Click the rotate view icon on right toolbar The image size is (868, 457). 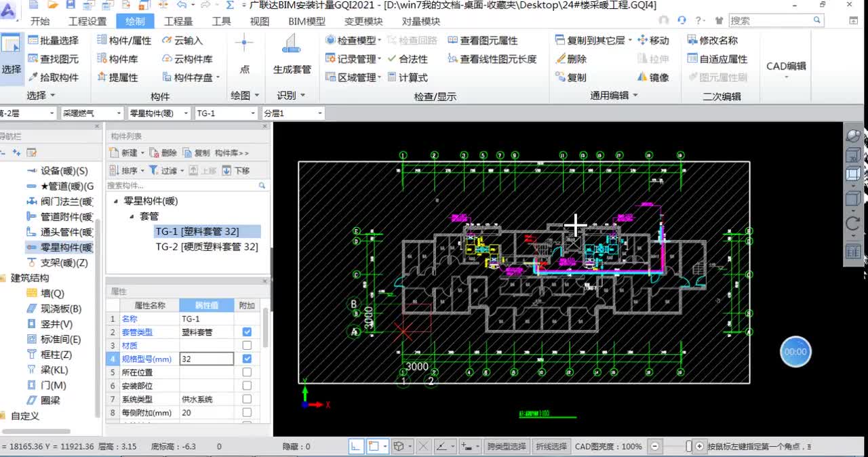(853, 223)
